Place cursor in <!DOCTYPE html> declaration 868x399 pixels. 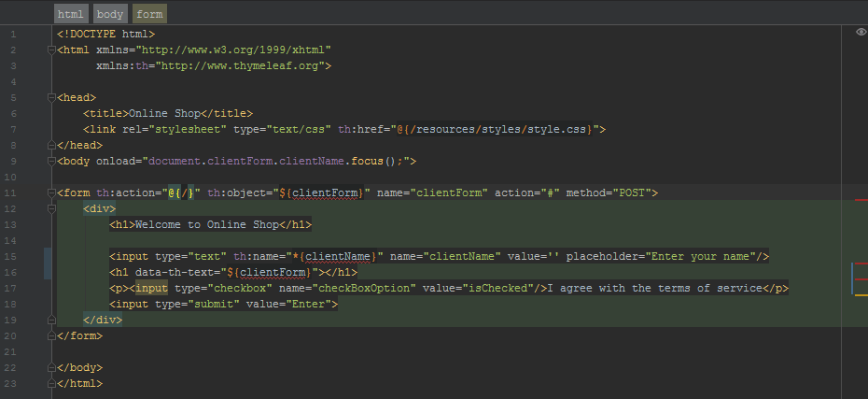coord(105,35)
